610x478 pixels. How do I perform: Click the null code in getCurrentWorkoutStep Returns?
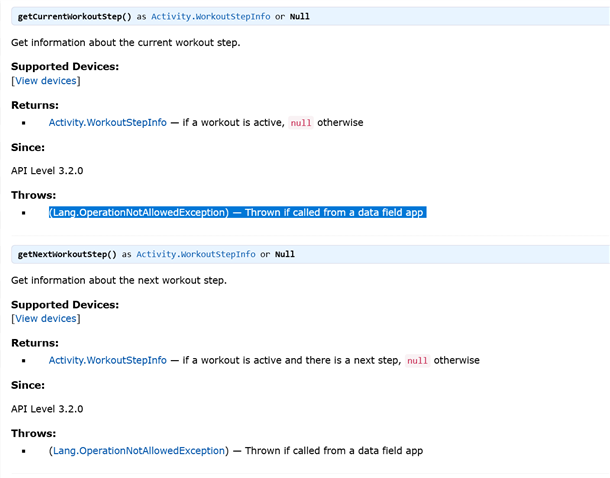click(x=301, y=123)
